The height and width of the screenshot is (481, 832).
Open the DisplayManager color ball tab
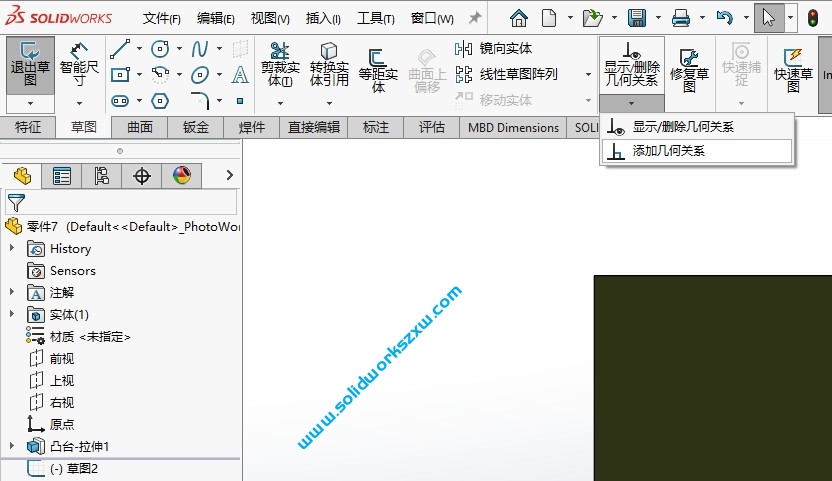[181, 176]
